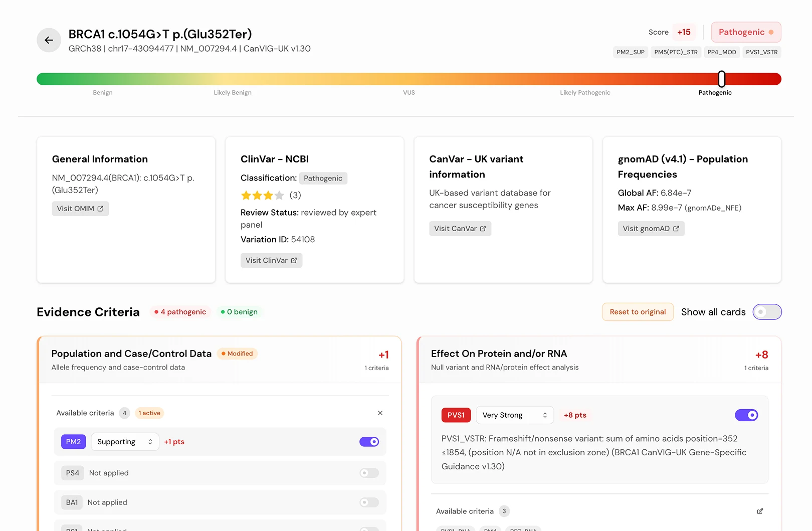Click the General Information card title
This screenshot has height=531, width=812.
(x=100, y=159)
